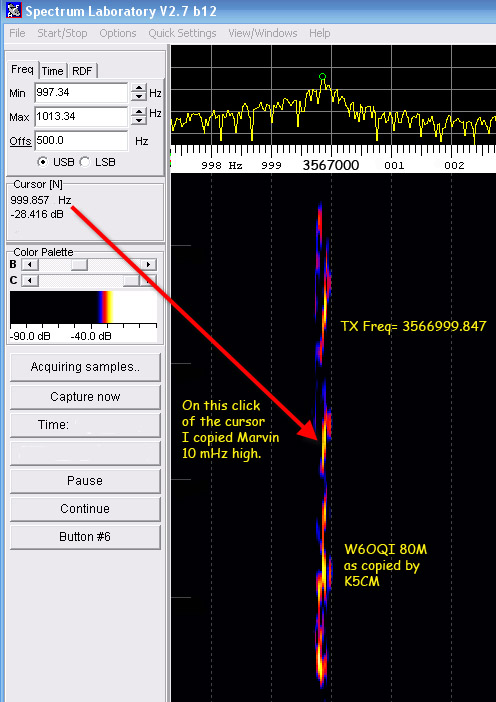Open the Quick Settings menu
The height and width of the screenshot is (702, 496).
click(182, 33)
